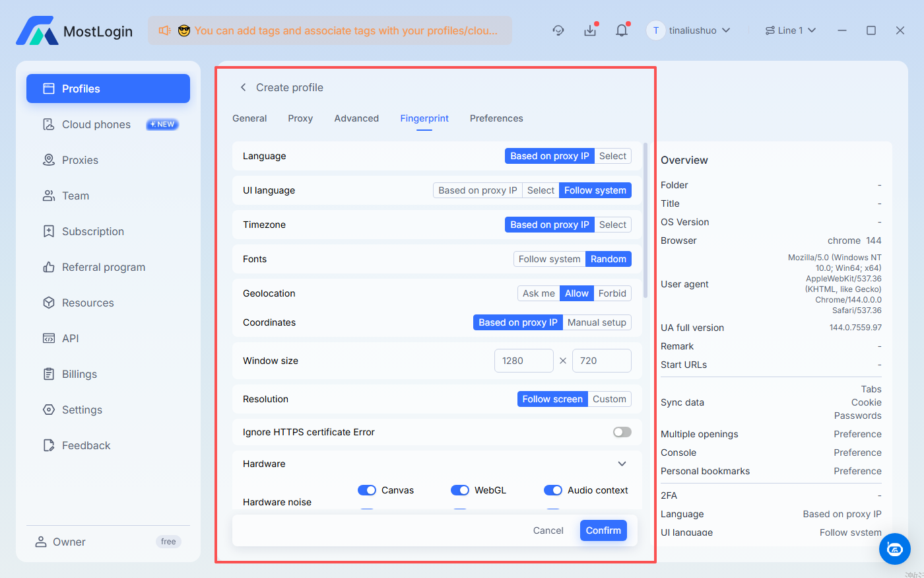Enable Ignore HTTPS certificate Error switch
The width and height of the screenshot is (924, 578).
click(622, 432)
